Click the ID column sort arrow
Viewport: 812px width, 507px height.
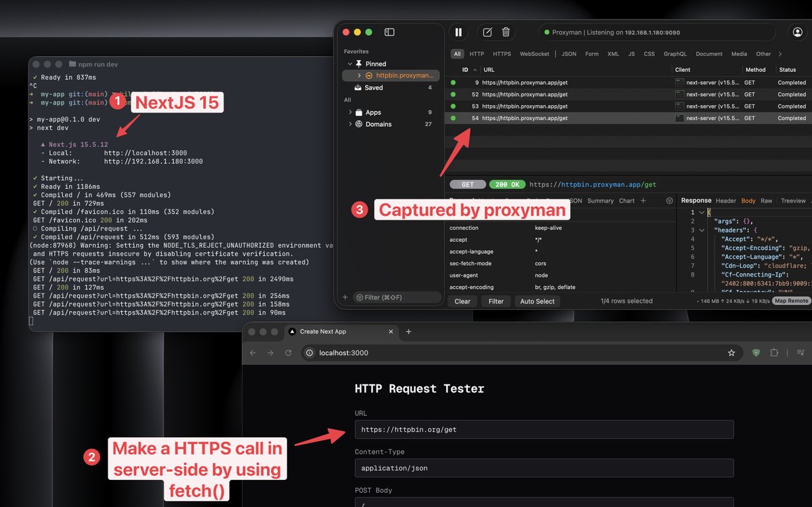tap(475, 69)
